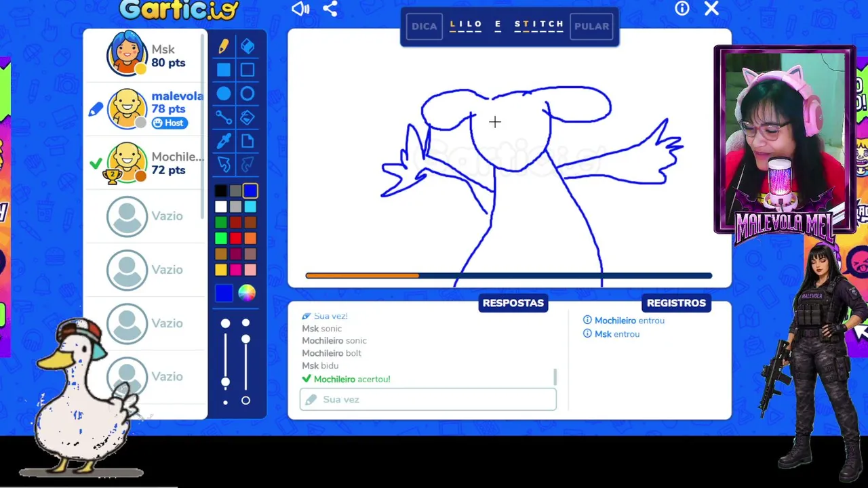Redo the undone stroke
Screen dimensions: 868x488
pyautogui.click(x=248, y=165)
